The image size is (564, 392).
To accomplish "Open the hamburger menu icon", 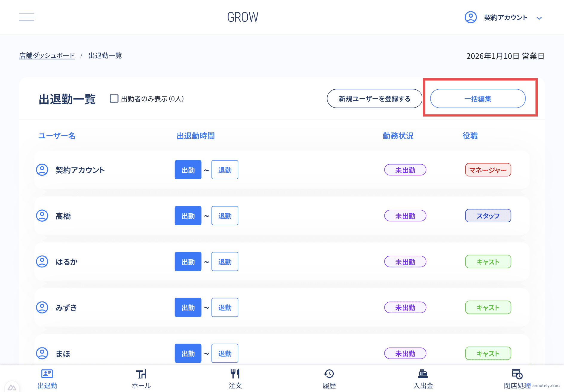I will point(27,17).
